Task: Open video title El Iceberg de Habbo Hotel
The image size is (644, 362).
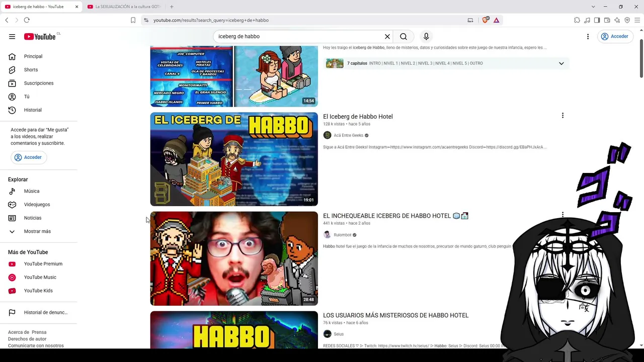Action: coord(358,117)
